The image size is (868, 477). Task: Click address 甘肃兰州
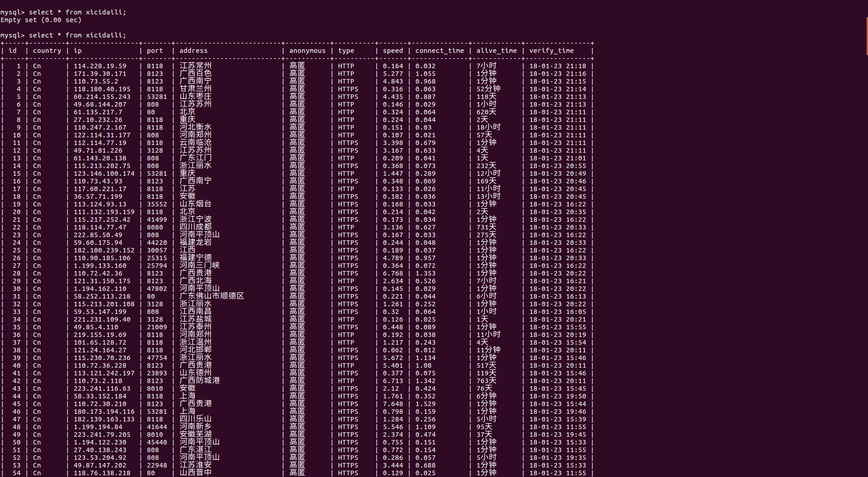196,89
